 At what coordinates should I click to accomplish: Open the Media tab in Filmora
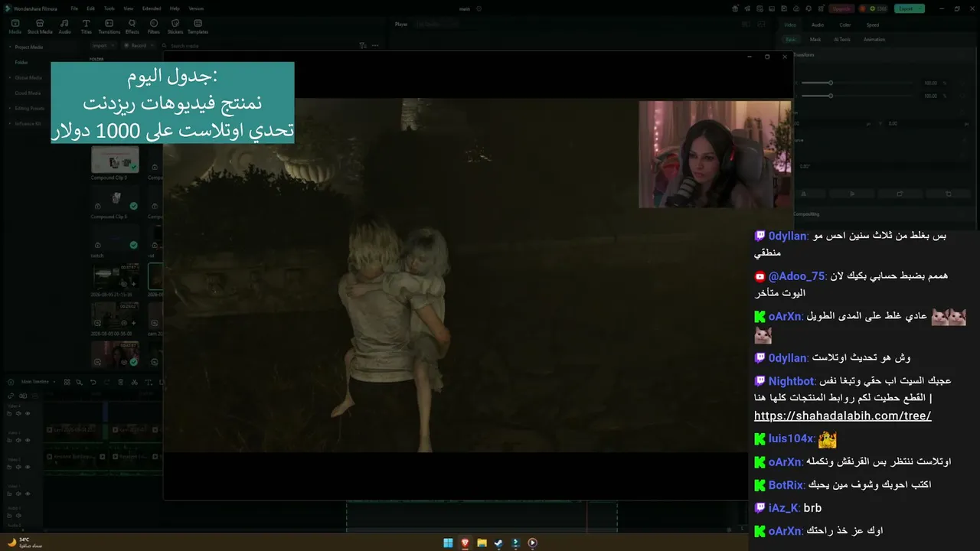pyautogui.click(x=15, y=27)
